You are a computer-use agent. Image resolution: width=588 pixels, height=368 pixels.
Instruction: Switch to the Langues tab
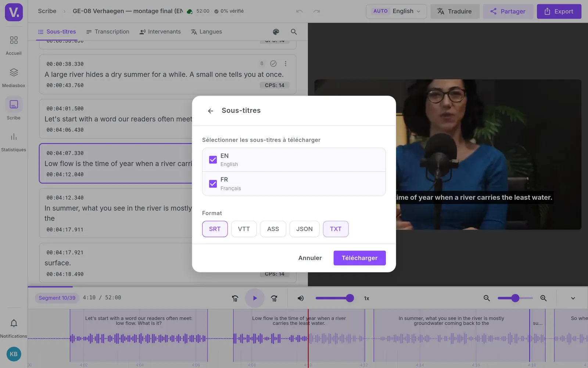(x=206, y=32)
